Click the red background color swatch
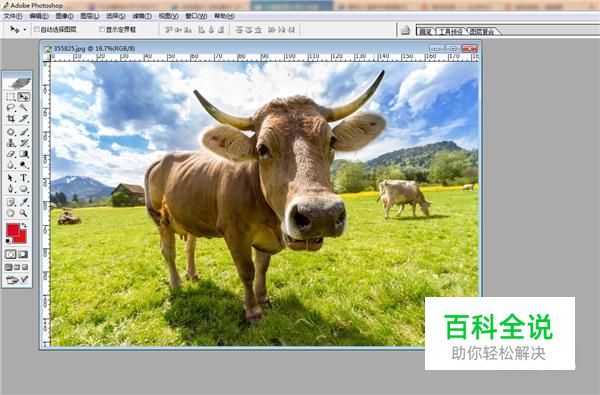Image resolution: width=600 pixels, height=395 pixels. 22,238
